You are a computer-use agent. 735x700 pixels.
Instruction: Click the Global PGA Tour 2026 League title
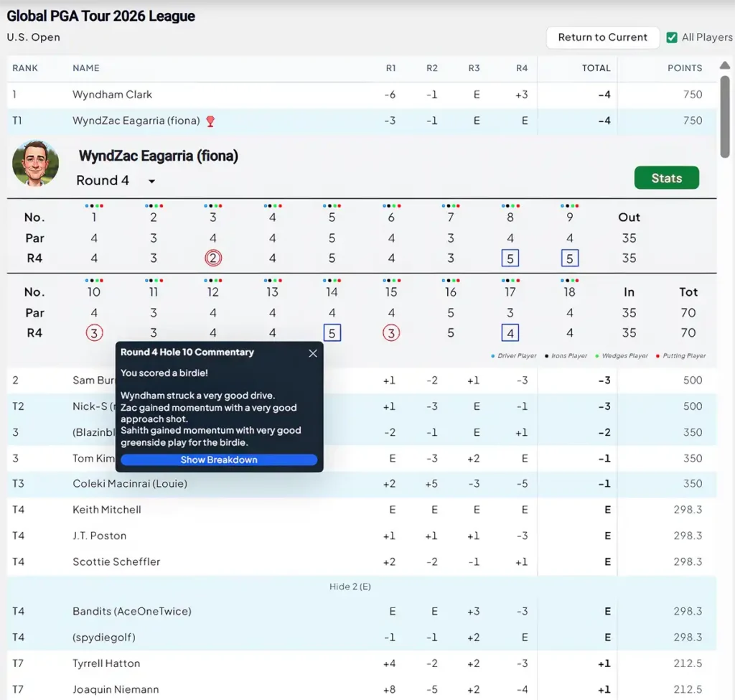click(100, 16)
